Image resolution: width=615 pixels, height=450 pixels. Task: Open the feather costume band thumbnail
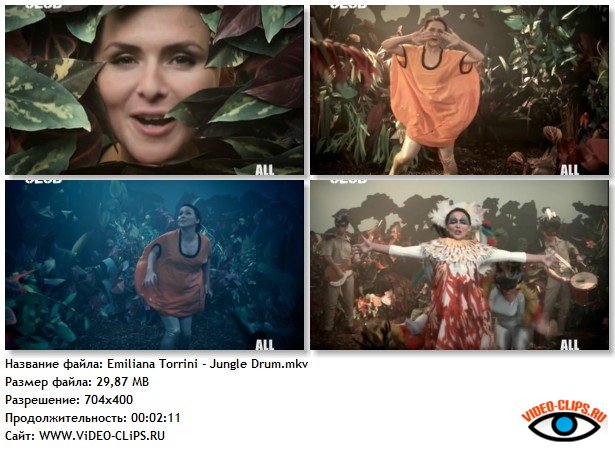tap(459, 265)
